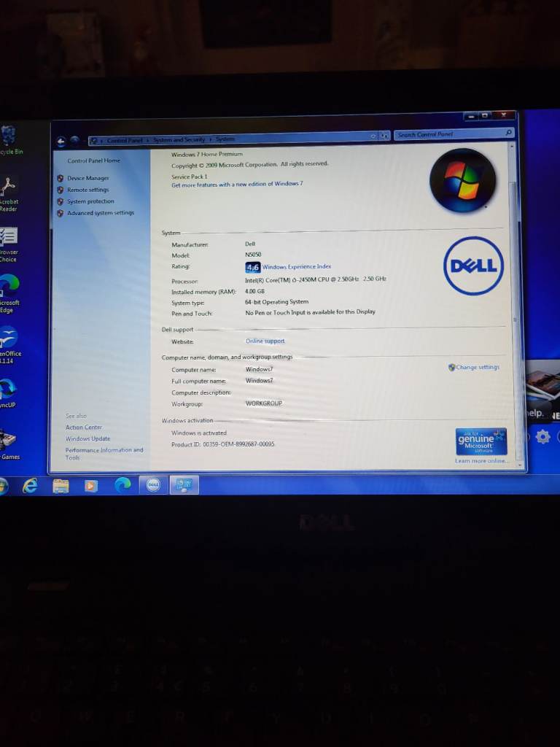Click System and Security in the breadcrumb

click(x=179, y=139)
